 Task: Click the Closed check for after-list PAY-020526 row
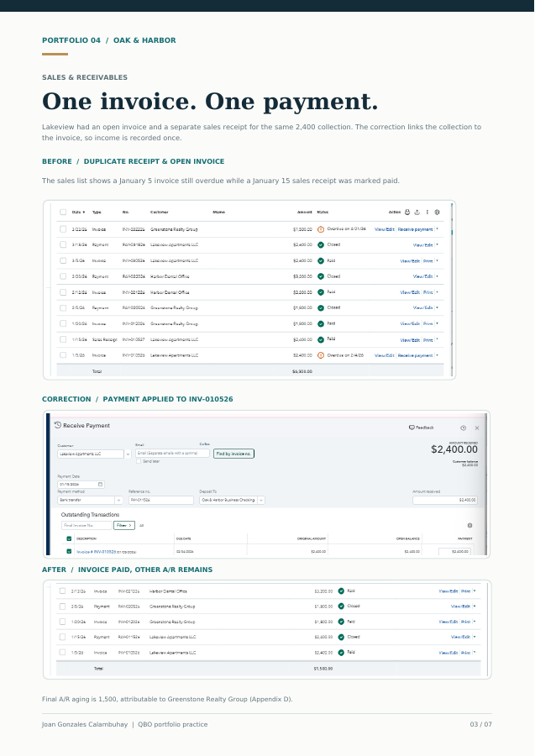[x=341, y=606]
